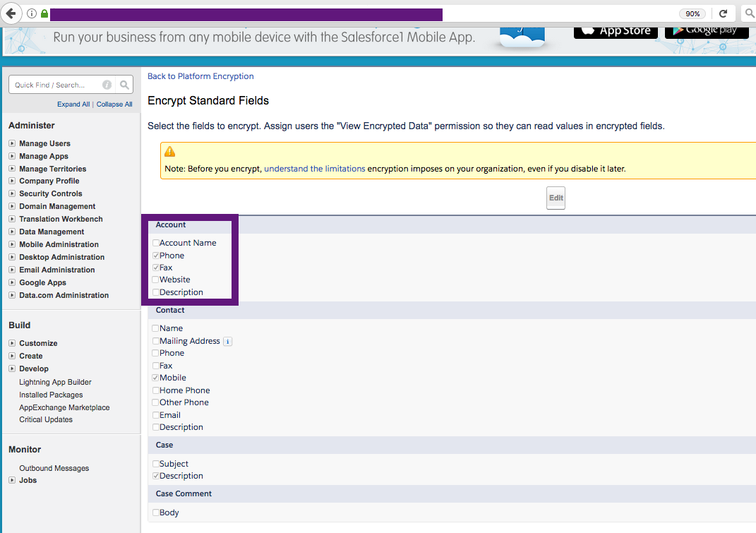Open the understand the limitations link
The height and width of the screenshot is (533, 756).
[x=315, y=169]
